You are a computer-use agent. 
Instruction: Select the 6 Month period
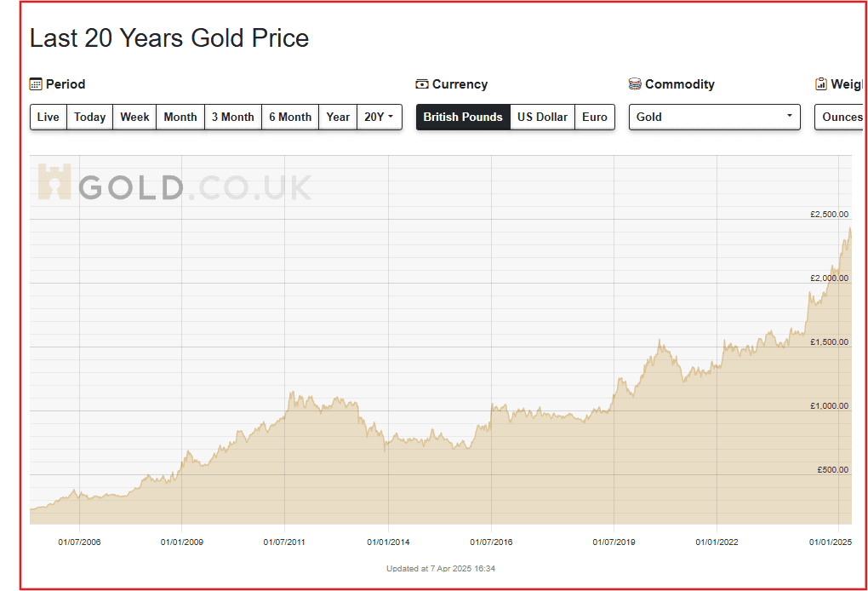pyautogui.click(x=290, y=118)
